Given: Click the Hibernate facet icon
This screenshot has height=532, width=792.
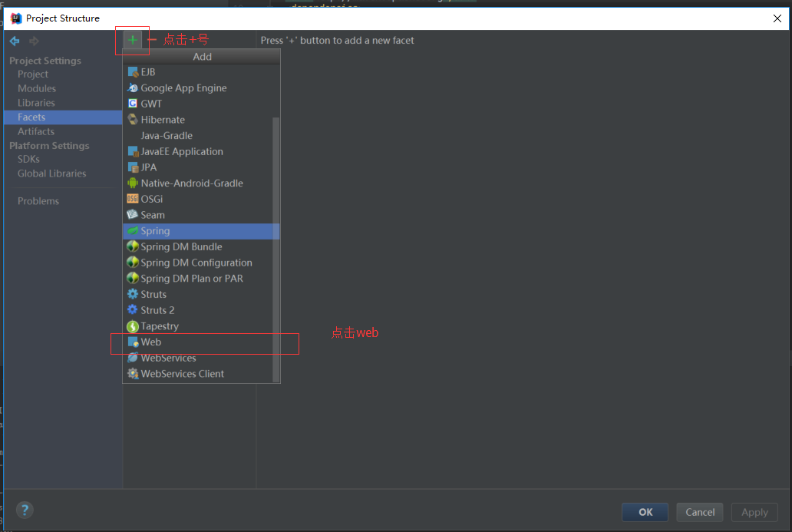Looking at the screenshot, I should click(x=133, y=120).
